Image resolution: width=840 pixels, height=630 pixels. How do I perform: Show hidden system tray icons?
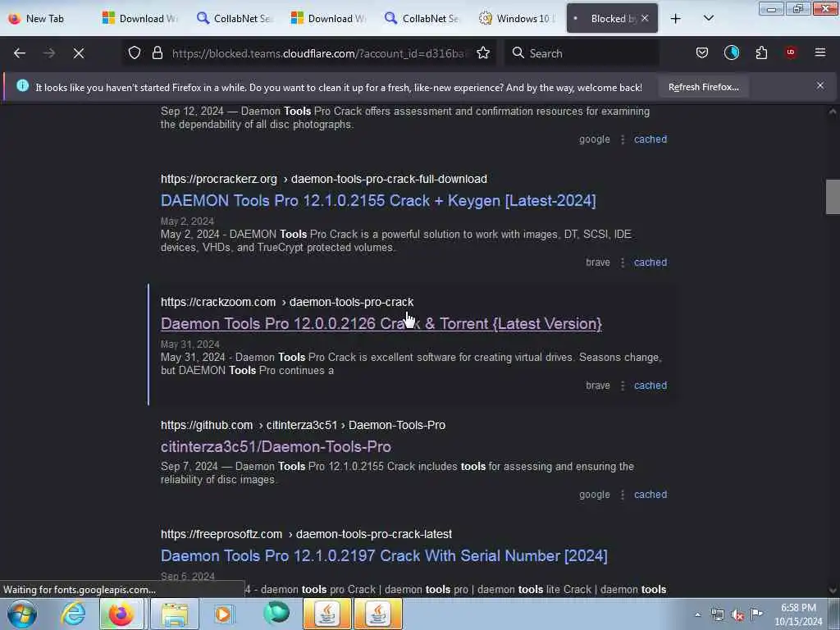click(x=697, y=614)
